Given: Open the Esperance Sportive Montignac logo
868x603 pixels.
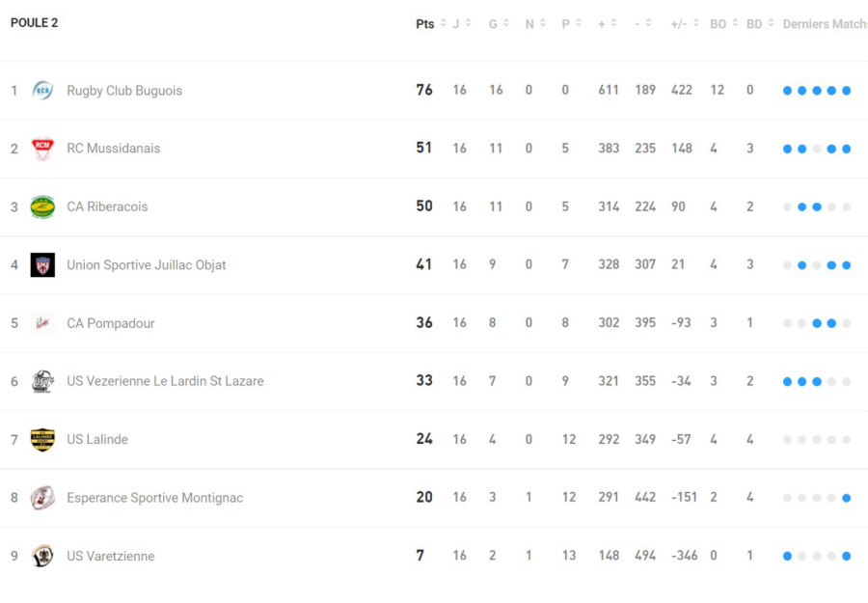Looking at the screenshot, I should 42,498.
